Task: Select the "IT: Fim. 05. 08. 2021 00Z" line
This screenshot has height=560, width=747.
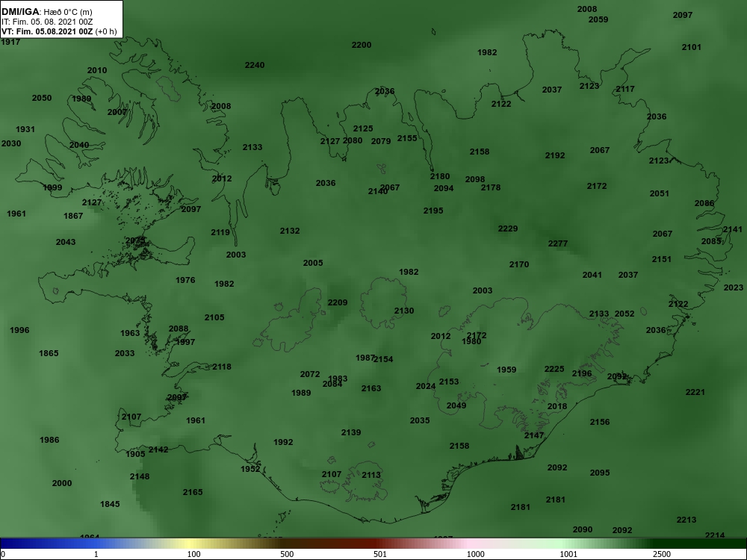Action: [46, 22]
